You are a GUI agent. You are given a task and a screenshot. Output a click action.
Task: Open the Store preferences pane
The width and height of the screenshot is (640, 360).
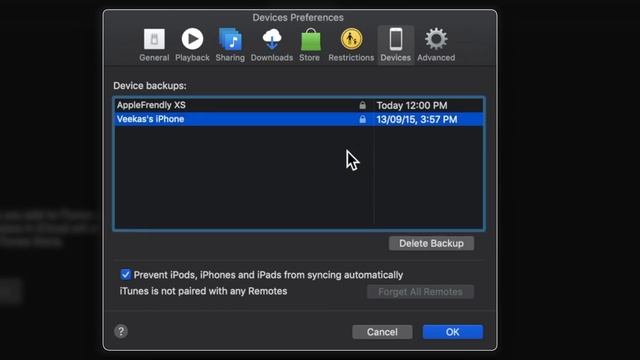310,45
